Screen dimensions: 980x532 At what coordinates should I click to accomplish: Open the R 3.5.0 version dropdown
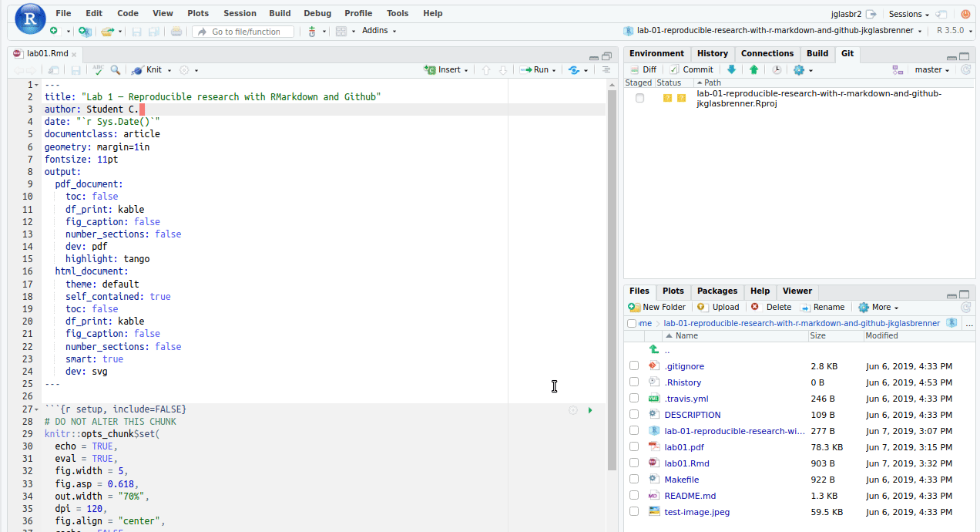click(x=954, y=31)
